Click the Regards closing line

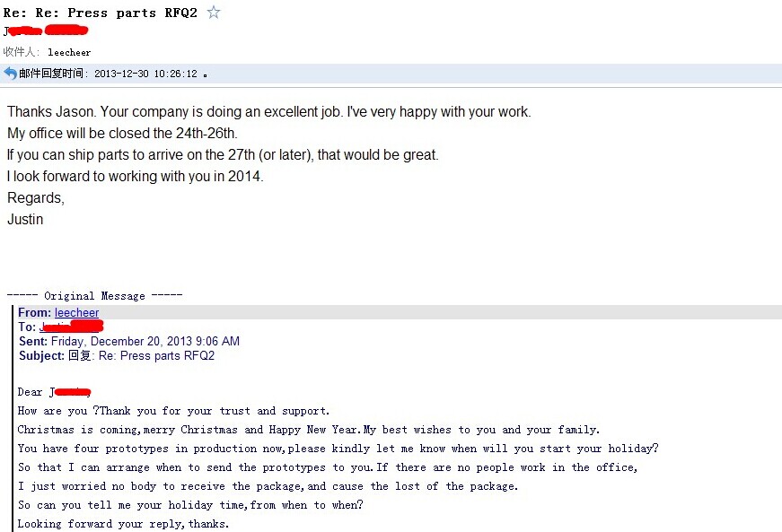click(36, 198)
